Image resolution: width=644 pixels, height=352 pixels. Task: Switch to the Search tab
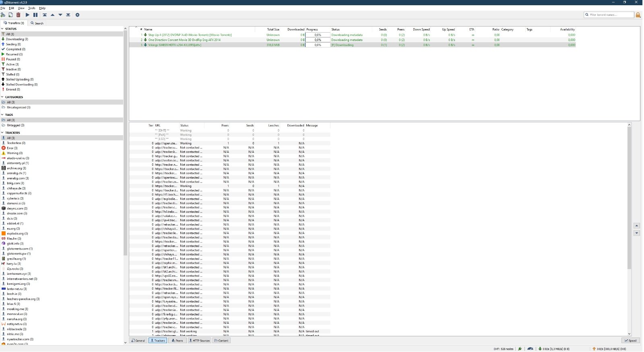37,23
